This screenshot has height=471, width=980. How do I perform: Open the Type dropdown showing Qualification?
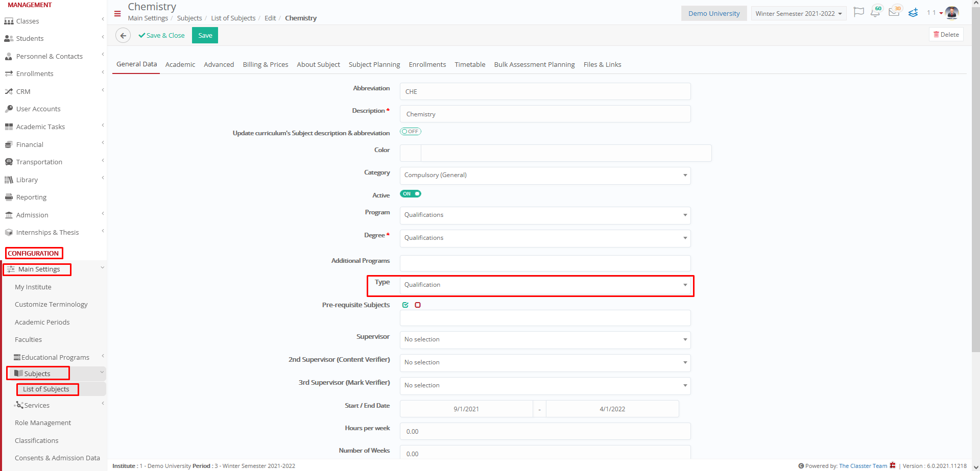pos(545,285)
